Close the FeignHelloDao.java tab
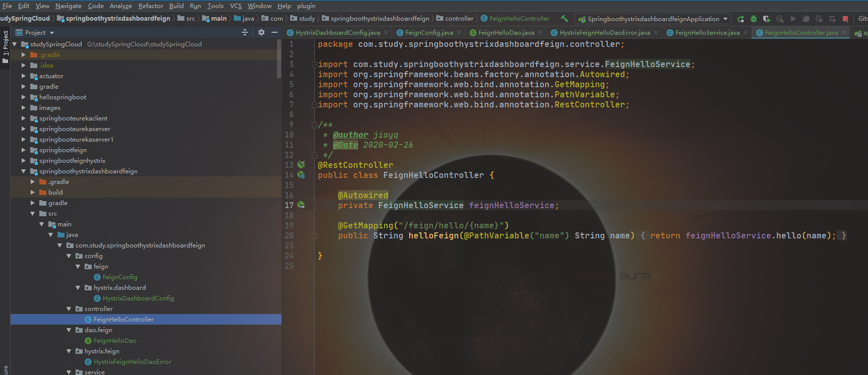868x375 pixels. (540, 32)
